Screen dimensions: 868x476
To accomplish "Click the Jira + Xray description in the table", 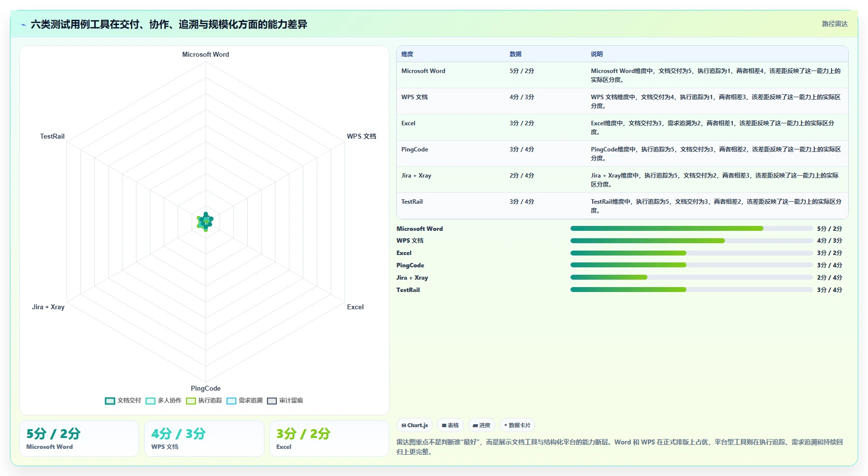I will (x=716, y=180).
